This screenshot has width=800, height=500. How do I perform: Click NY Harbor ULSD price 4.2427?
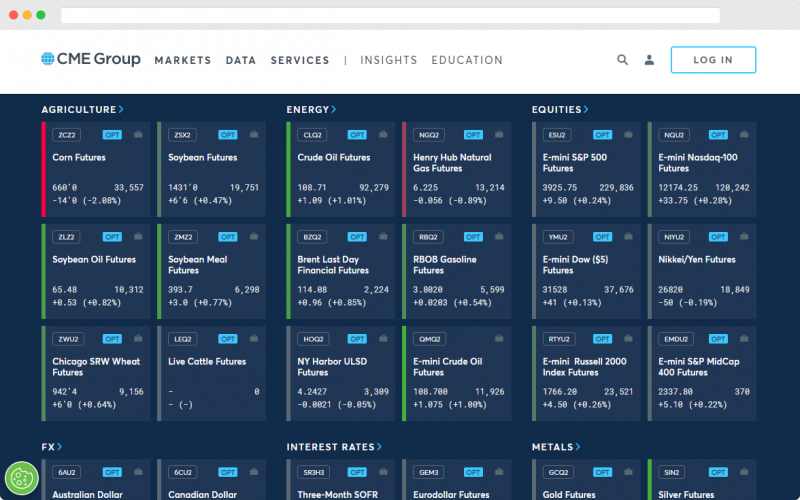click(312, 392)
